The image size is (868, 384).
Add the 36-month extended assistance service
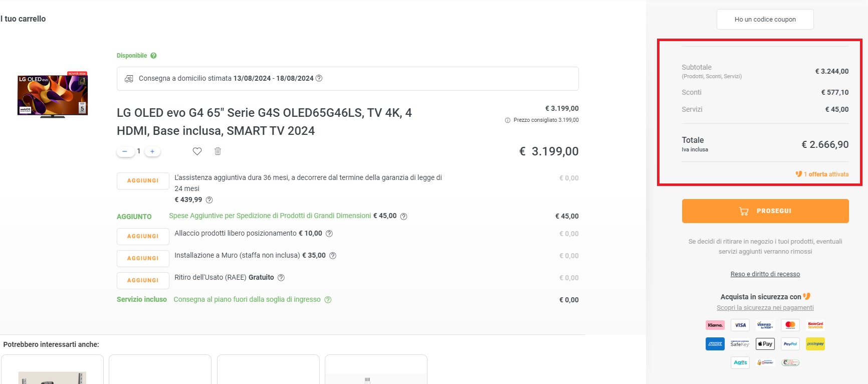[x=143, y=181]
